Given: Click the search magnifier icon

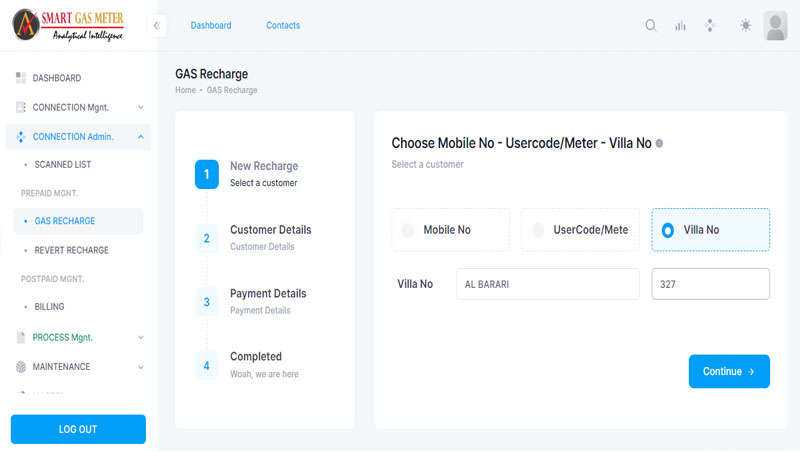Looking at the screenshot, I should point(651,26).
